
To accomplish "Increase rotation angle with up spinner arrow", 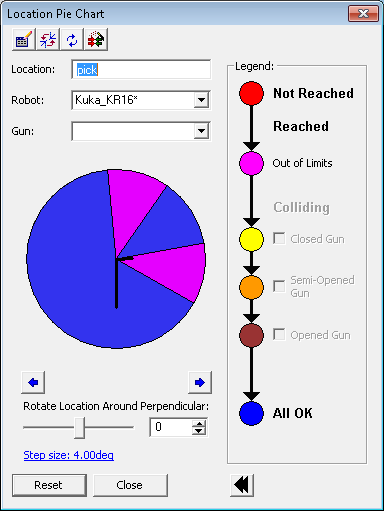I will [199, 424].
